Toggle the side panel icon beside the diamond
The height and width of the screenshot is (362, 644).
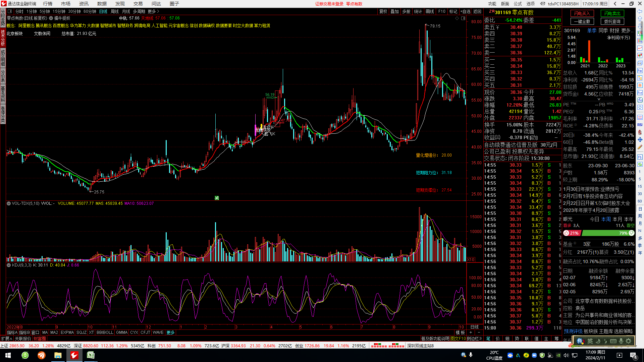coord(463,18)
